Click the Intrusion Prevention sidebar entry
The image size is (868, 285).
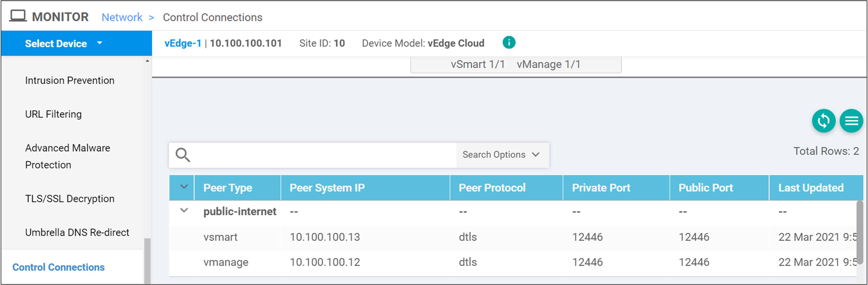pyautogui.click(x=69, y=80)
